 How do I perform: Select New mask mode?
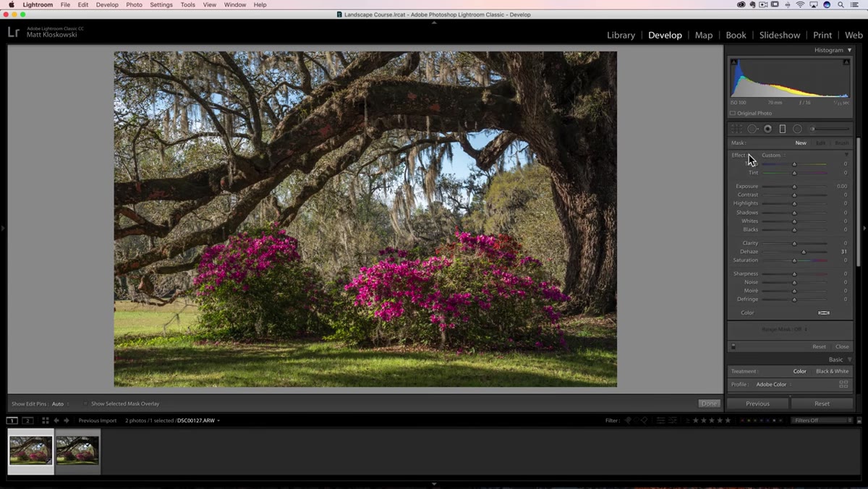(801, 143)
